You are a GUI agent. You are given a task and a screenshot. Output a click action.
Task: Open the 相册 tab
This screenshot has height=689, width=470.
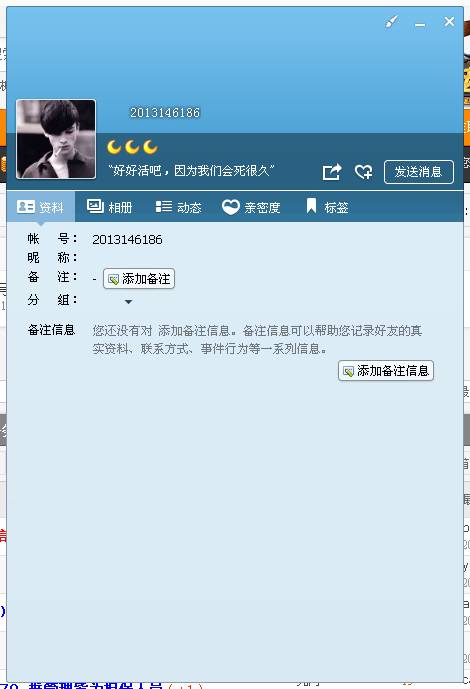[109, 207]
